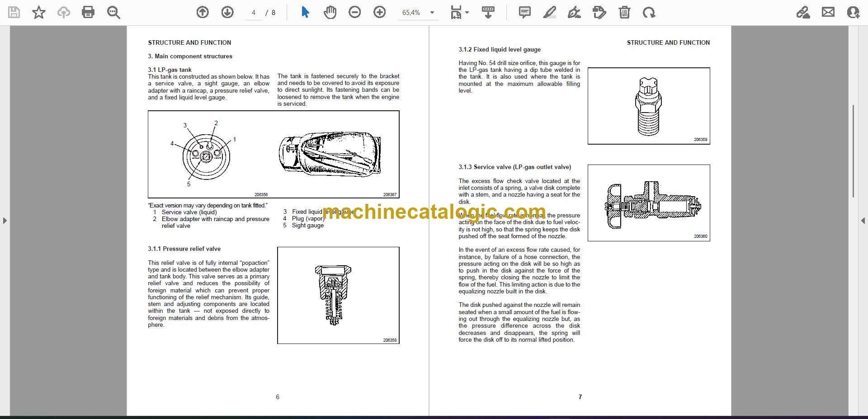This screenshot has width=868, height=419.
Task: Click the vertical scrollbar thumb
Action: pos(853,151)
